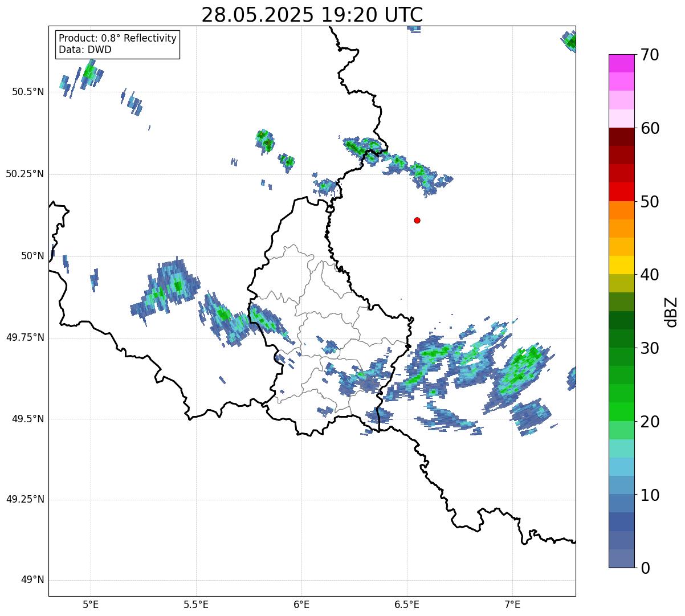Click the 60 tick label on colorbar
Viewport: 685px width, 616px height.
tap(650, 129)
